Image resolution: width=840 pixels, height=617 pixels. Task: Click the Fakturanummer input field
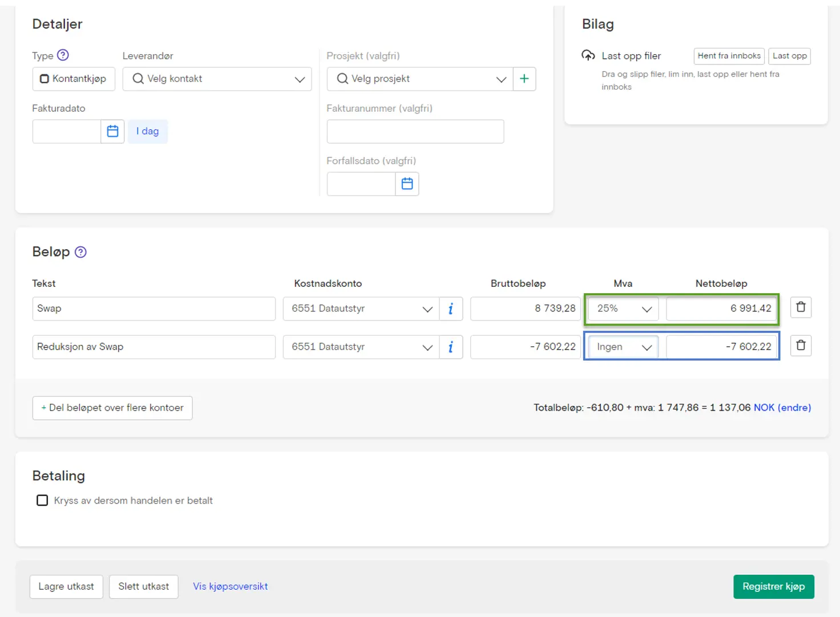click(x=415, y=131)
